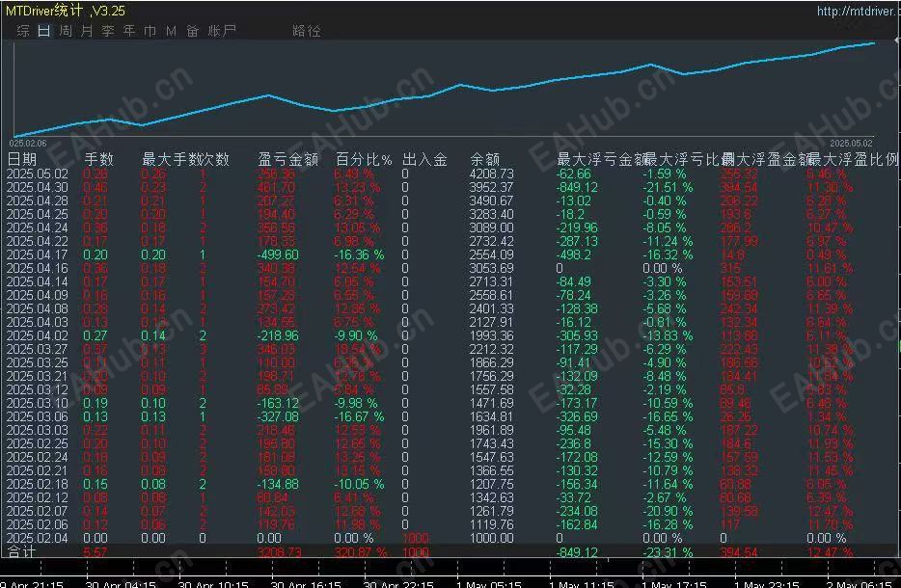Click balance value 1993.36

point(491,335)
